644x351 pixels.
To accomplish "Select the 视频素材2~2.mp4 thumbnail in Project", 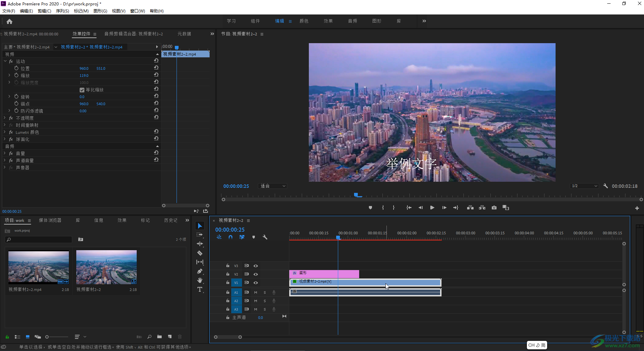I will [x=38, y=267].
